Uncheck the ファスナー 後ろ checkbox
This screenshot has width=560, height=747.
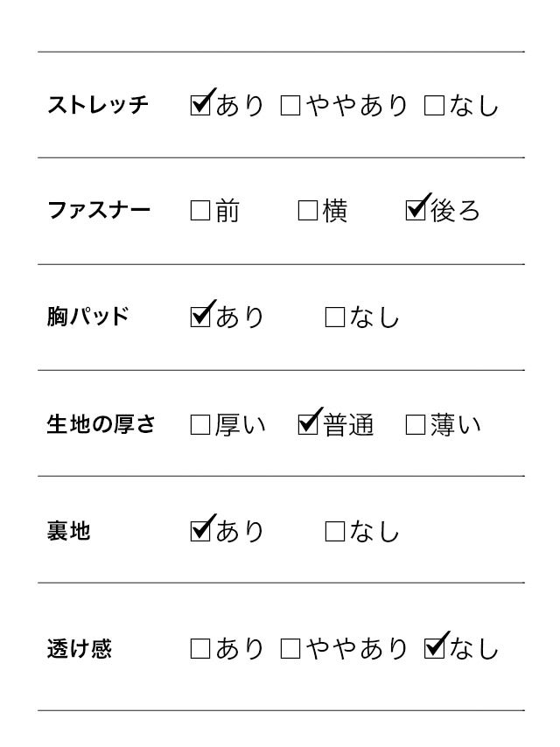coord(416,212)
